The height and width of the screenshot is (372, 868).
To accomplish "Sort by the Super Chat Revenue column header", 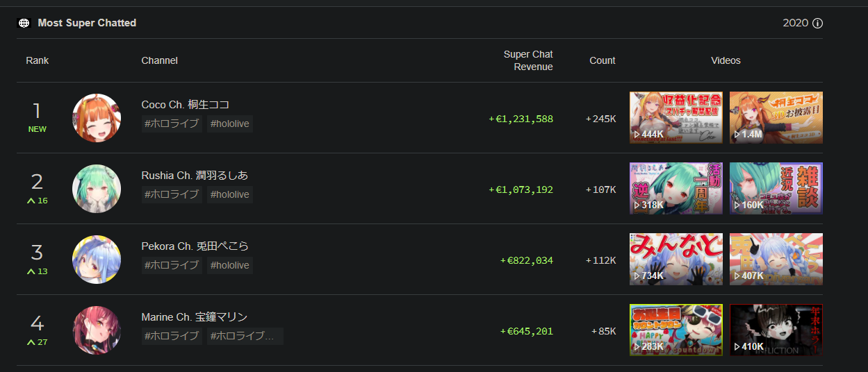I will tap(528, 60).
